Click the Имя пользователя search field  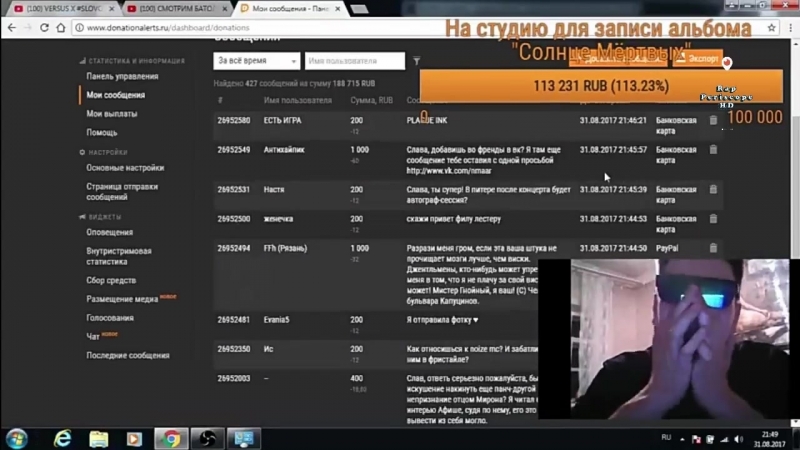[355, 61]
